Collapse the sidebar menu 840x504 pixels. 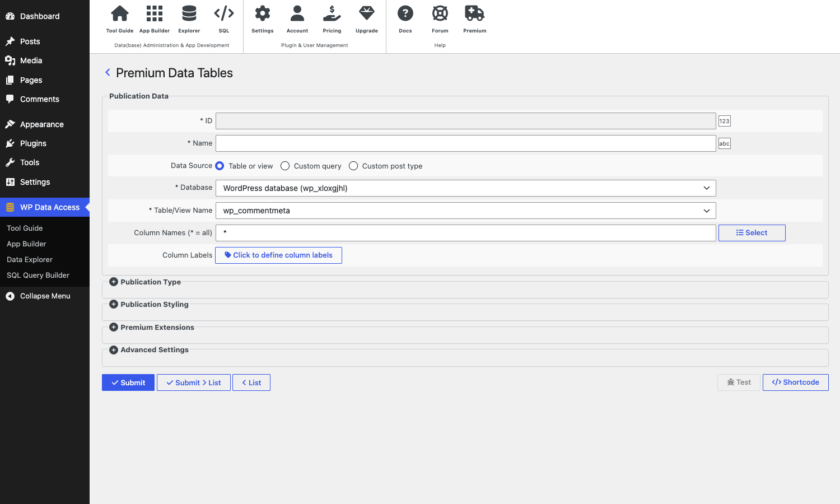[x=45, y=296]
